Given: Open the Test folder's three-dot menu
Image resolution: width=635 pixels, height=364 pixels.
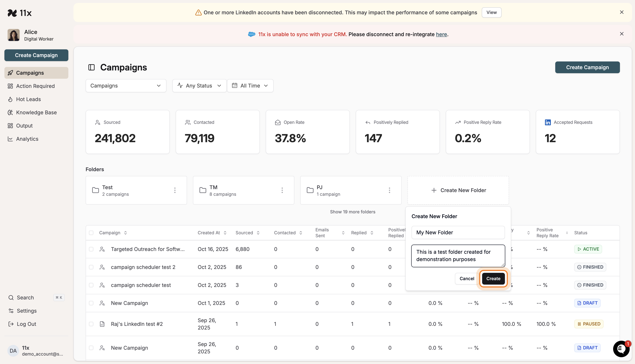Looking at the screenshot, I should (x=175, y=190).
